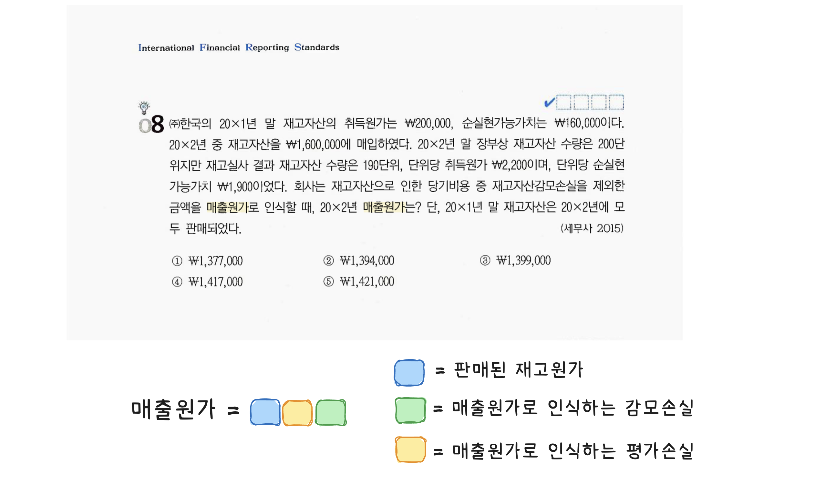Click the yellow legend swatch for 평가손실

coord(410,449)
